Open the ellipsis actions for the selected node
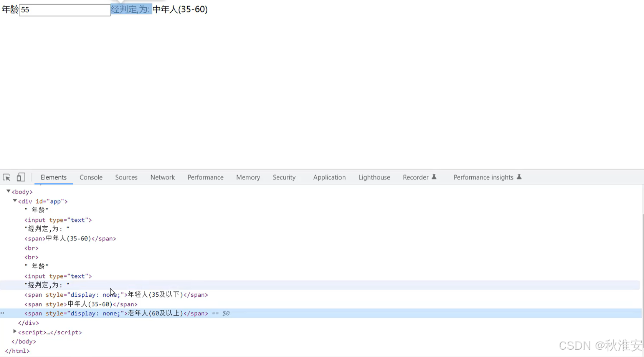This screenshot has height=357, width=644. (x=3, y=313)
